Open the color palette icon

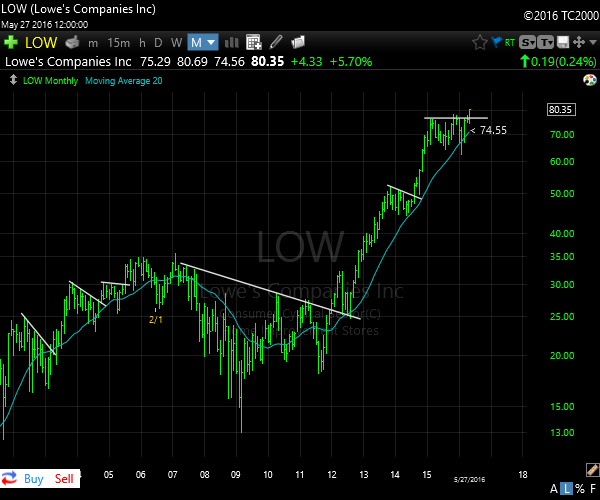590,80
